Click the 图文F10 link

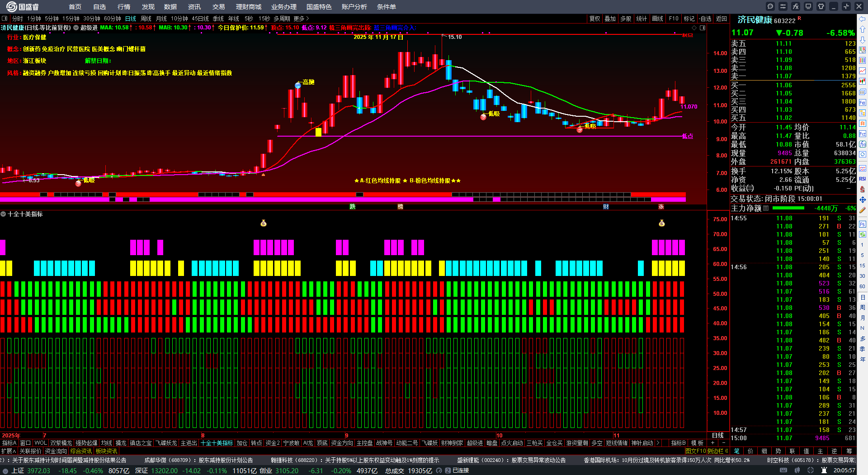696,451
